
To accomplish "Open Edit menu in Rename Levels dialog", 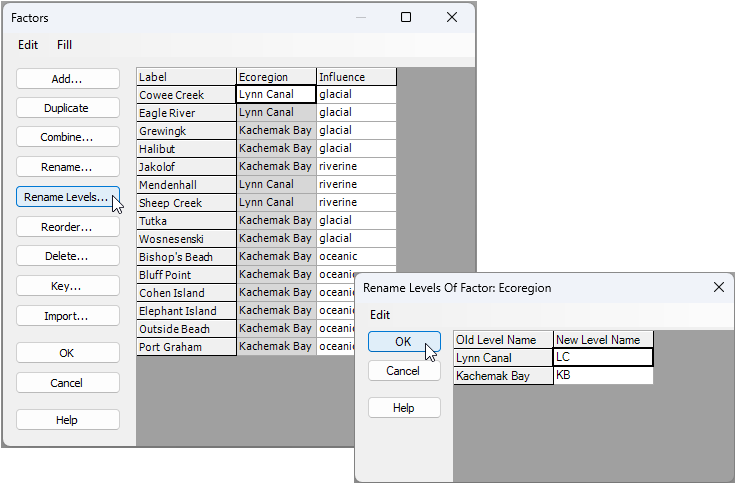I will click(380, 315).
